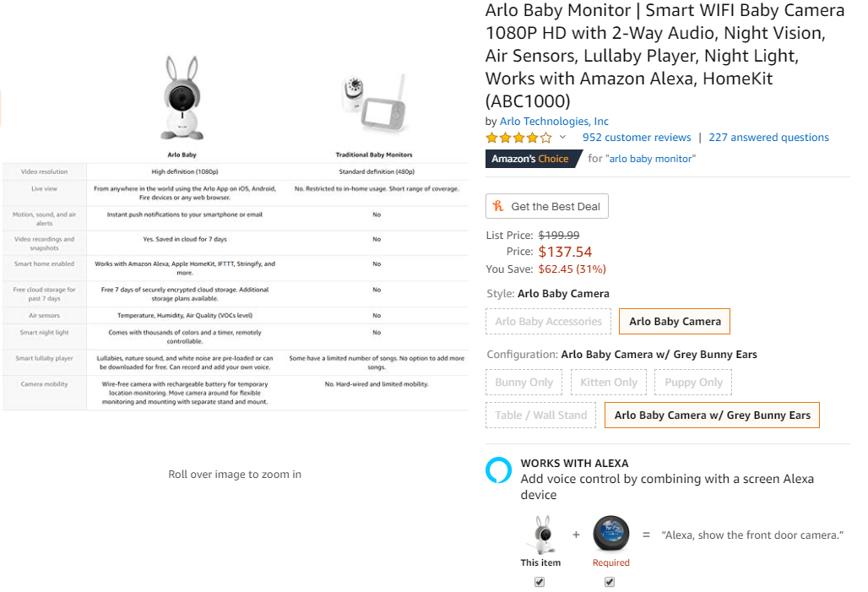
Task: Select the Echo Spot device thumbnail
Action: (x=611, y=533)
